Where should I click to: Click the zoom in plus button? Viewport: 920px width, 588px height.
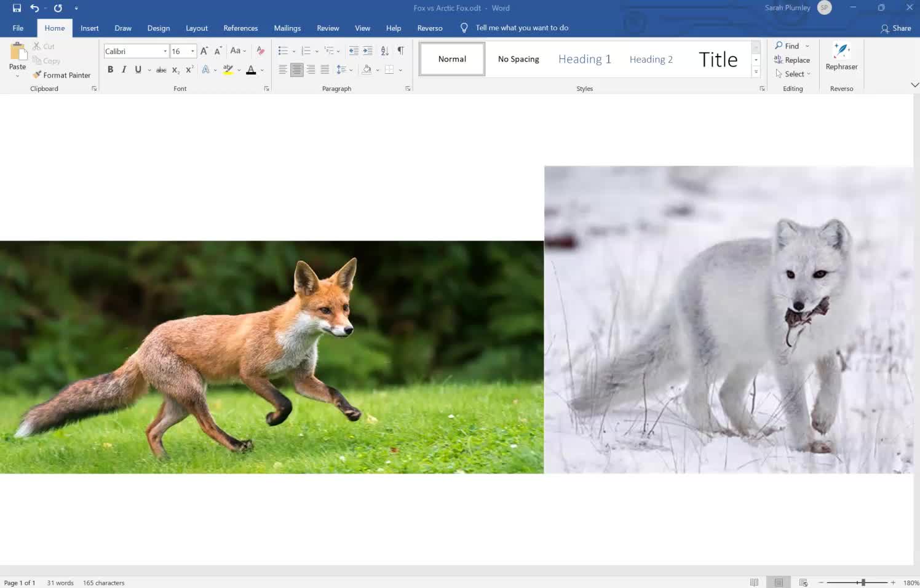893,582
